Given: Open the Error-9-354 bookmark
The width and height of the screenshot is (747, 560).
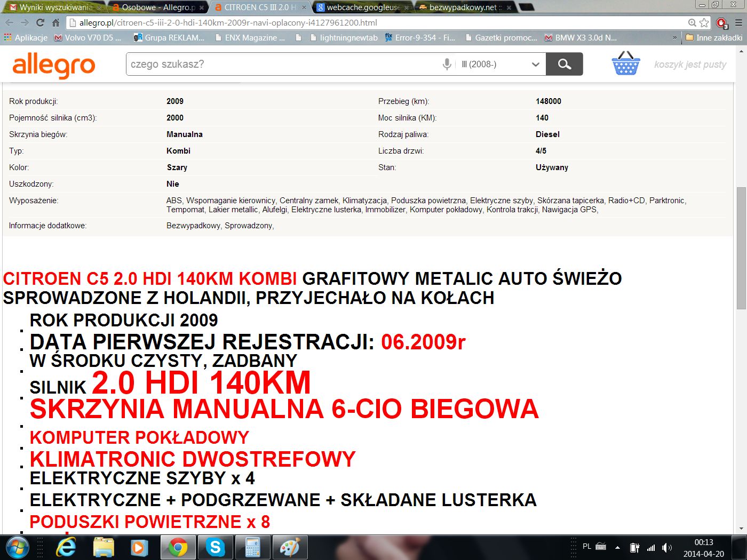Looking at the screenshot, I should (x=420, y=38).
